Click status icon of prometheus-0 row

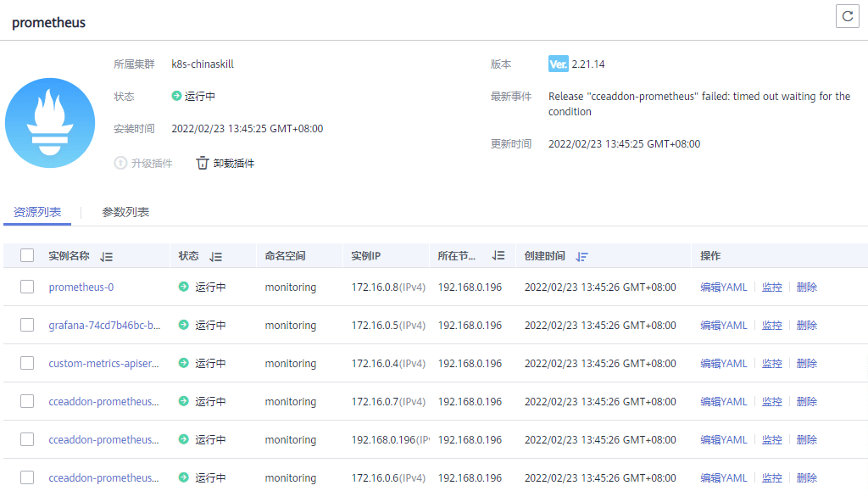[x=184, y=287]
